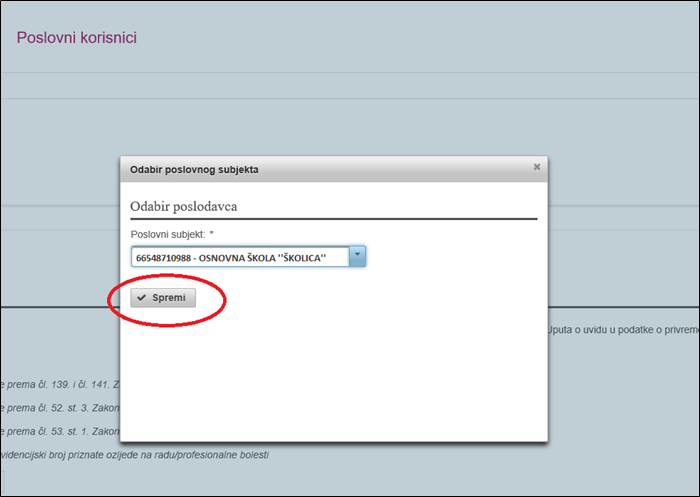The width and height of the screenshot is (700, 497).
Task: Select the line mentioning čl. 52. st. 3.
Action: (60, 408)
